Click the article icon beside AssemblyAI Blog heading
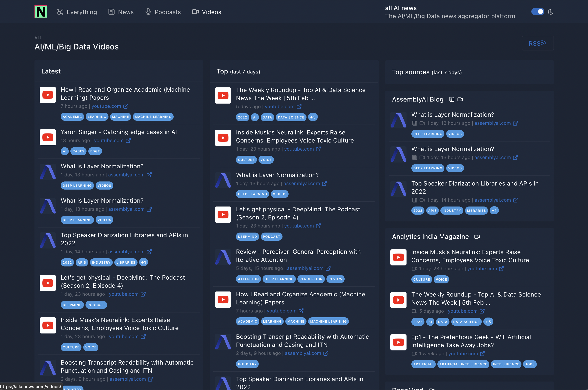Viewport: 588px width, 390px height. click(x=452, y=99)
